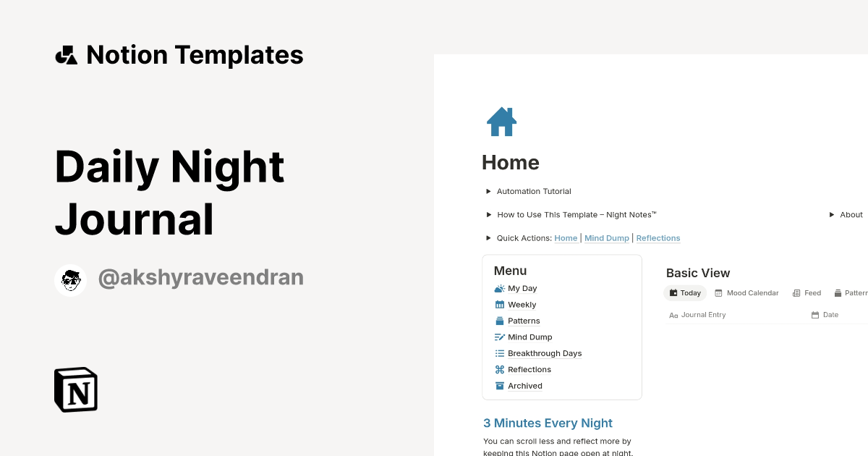Click the Notion logo in the corner
Viewport: 868px width, 456px height.
pos(75,389)
